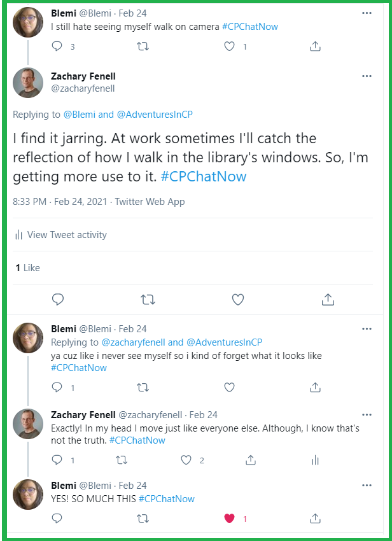The width and height of the screenshot is (392, 541).
Task: Open the menu on the final Blemi reply
Action: point(367,486)
